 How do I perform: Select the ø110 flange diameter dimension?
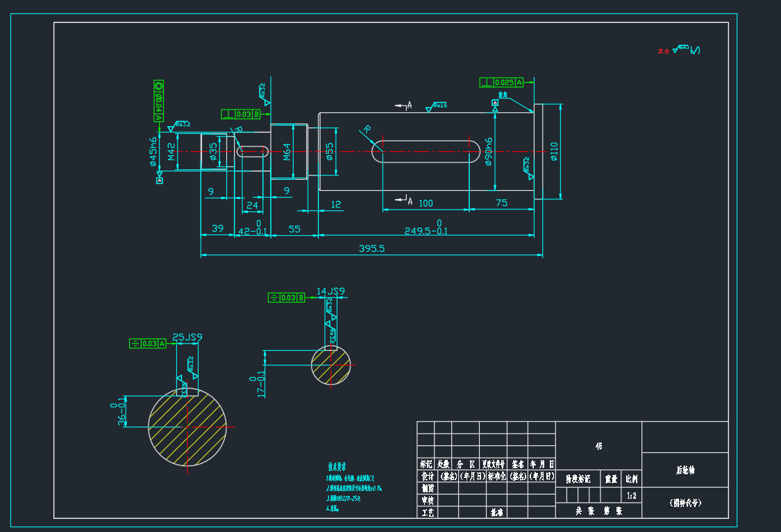(x=554, y=151)
